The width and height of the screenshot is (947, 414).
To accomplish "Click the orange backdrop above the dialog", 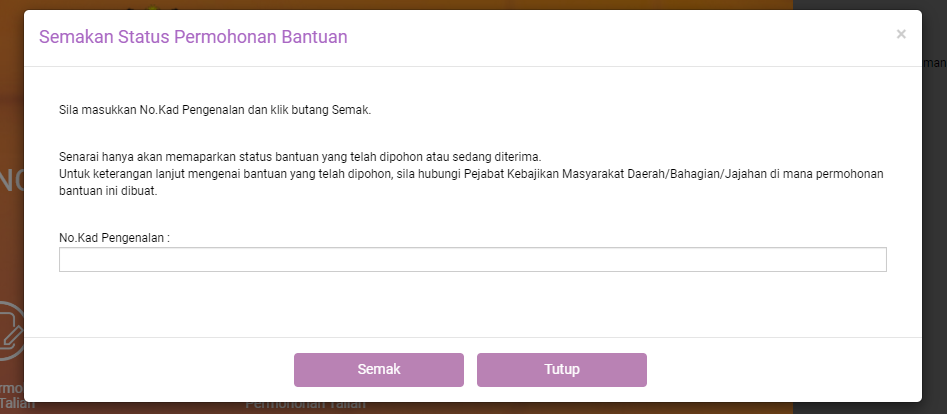I will coord(400,5).
